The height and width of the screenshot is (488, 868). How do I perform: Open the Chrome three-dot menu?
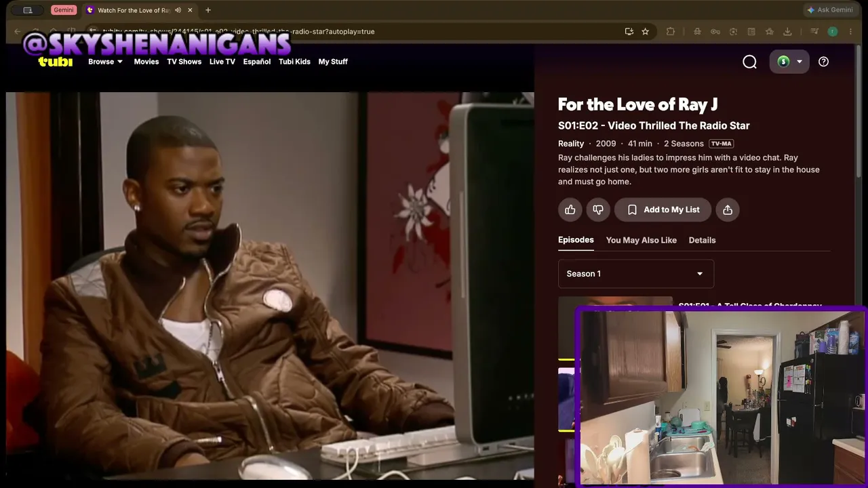pos(850,31)
